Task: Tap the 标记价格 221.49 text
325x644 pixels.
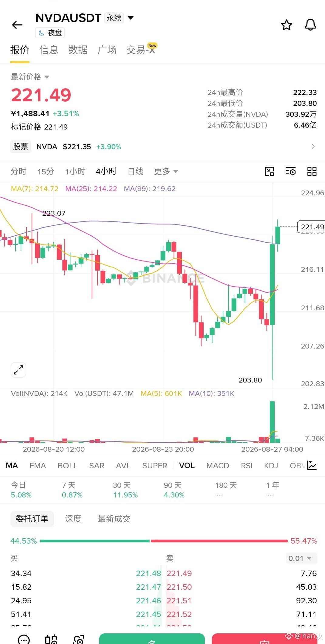Action: click(x=39, y=127)
